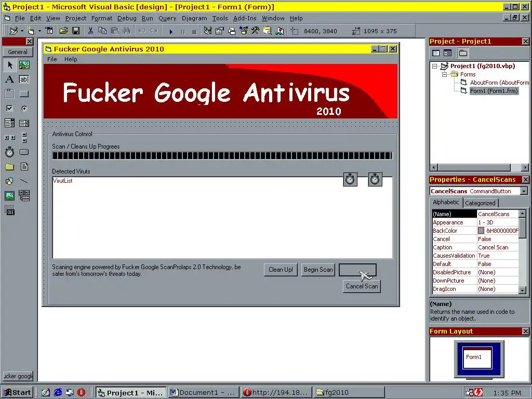Select the TextBox control tool
The width and height of the screenshot is (532, 399).
[x=24, y=79]
